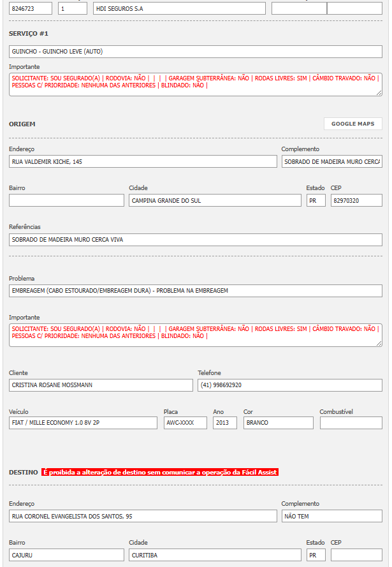This screenshot has height=567, width=392.
Task: Click the empty origin Bairro field
Action: [x=66, y=200]
